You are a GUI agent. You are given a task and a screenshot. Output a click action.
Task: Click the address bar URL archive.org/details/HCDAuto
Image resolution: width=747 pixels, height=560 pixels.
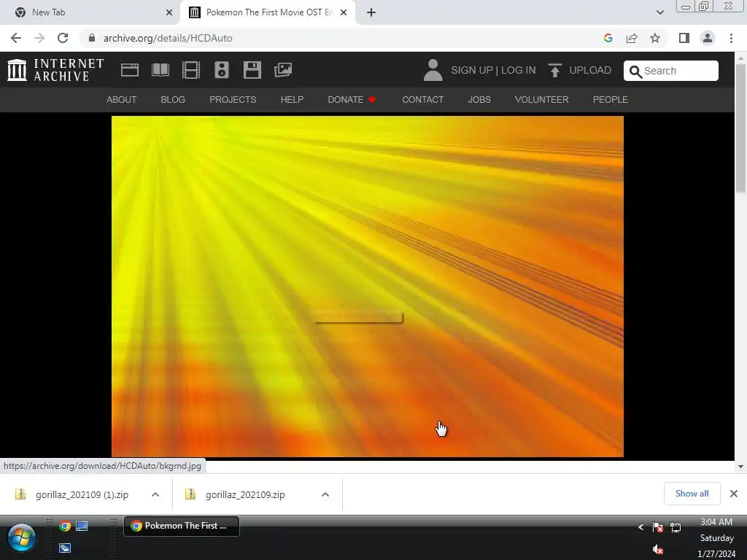(x=168, y=38)
